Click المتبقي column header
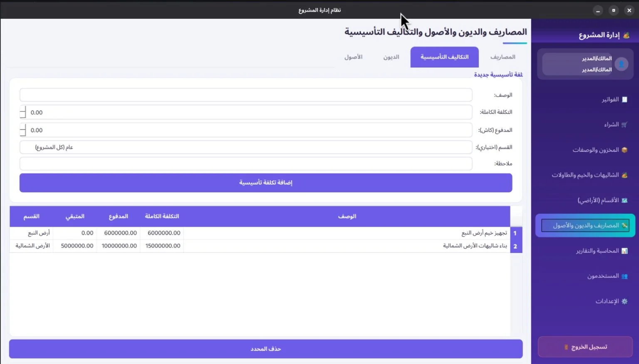639x364 pixels. click(75, 216)
